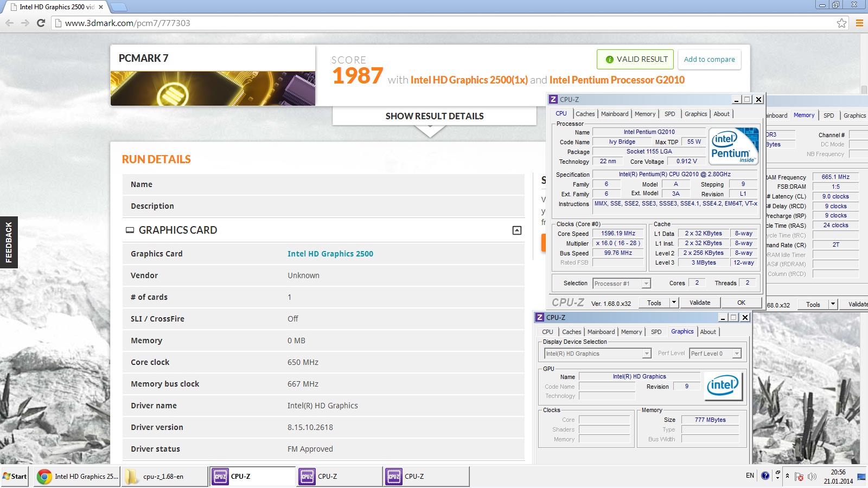Click the CPU-Z title icon of Graphics window
The width and height of the screenshot is (868, 488).
tap(540, 317)
